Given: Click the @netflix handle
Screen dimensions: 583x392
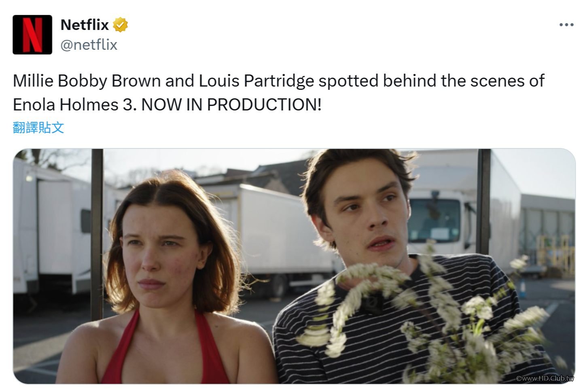Looking at the screenshot, I should pos(89,44).
